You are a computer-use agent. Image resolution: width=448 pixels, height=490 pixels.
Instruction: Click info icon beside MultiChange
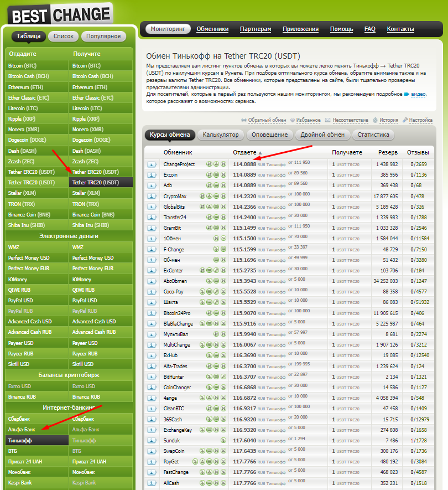pos(152,345)
